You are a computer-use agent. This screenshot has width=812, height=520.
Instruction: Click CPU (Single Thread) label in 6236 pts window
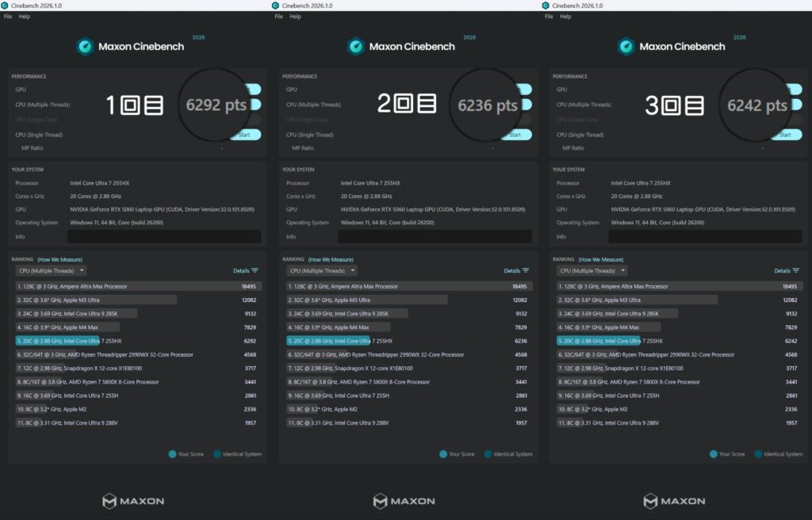coord(310,135)
